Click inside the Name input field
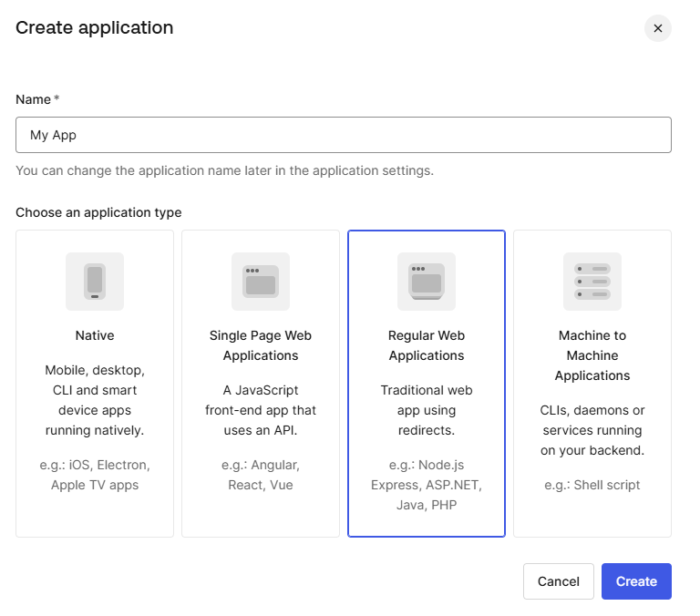 point(344,135)
